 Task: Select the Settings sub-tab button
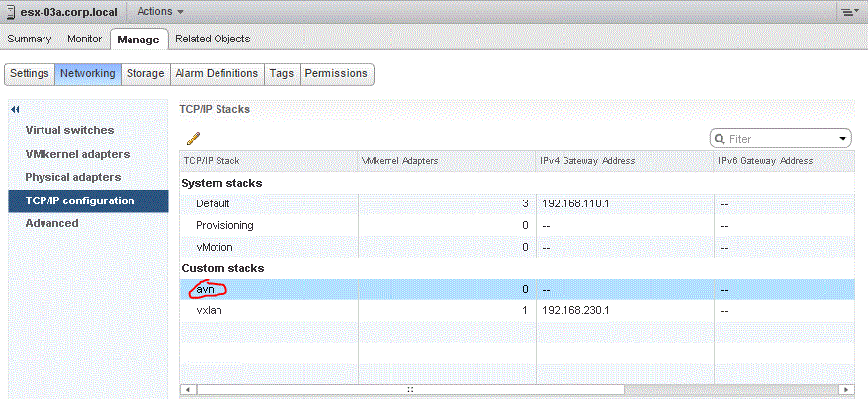(30, 73)
